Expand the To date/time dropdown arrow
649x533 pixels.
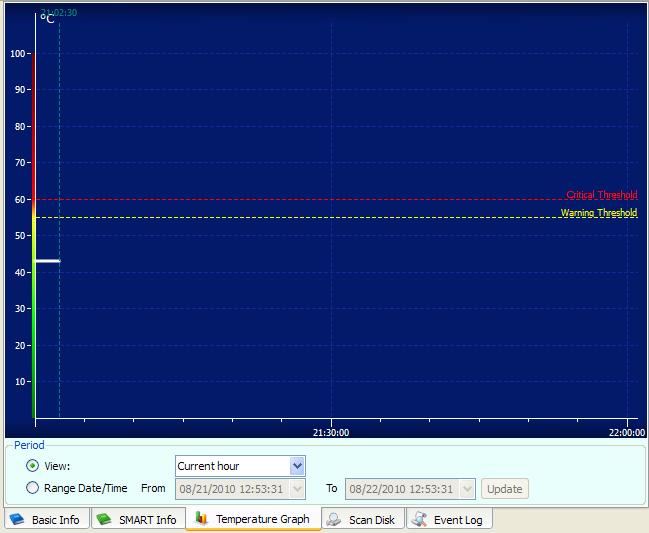pos(467,489)
